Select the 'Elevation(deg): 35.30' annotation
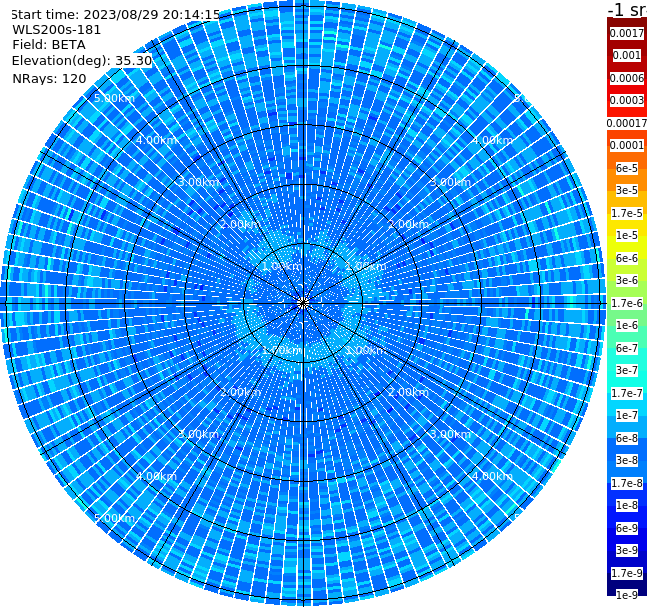 pyautogui.click(x=82, y=61)
